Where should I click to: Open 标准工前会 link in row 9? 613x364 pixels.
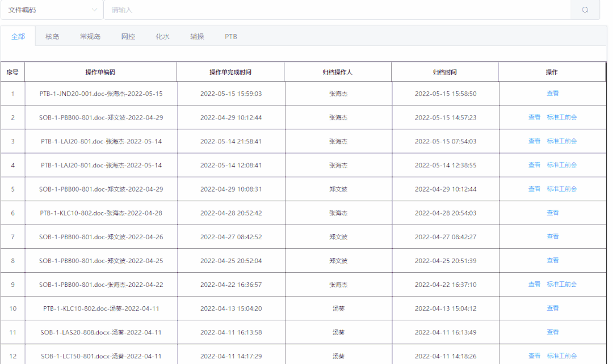tap(561, 284)
